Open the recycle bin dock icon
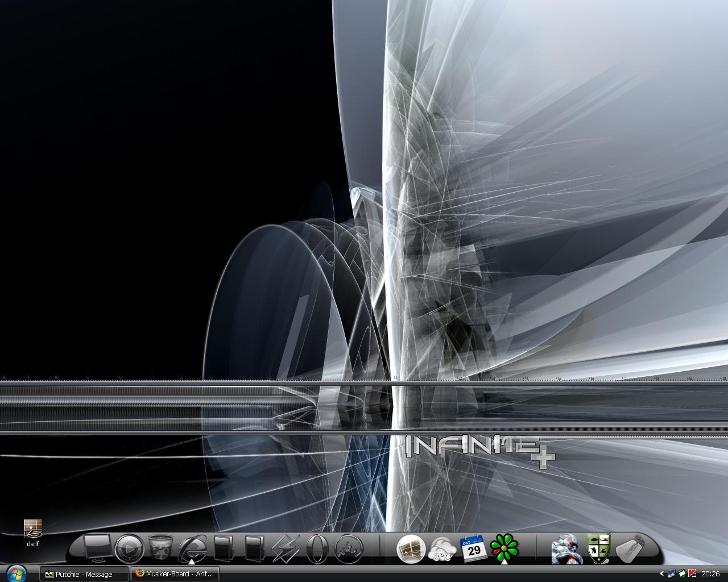 point(160,548)
